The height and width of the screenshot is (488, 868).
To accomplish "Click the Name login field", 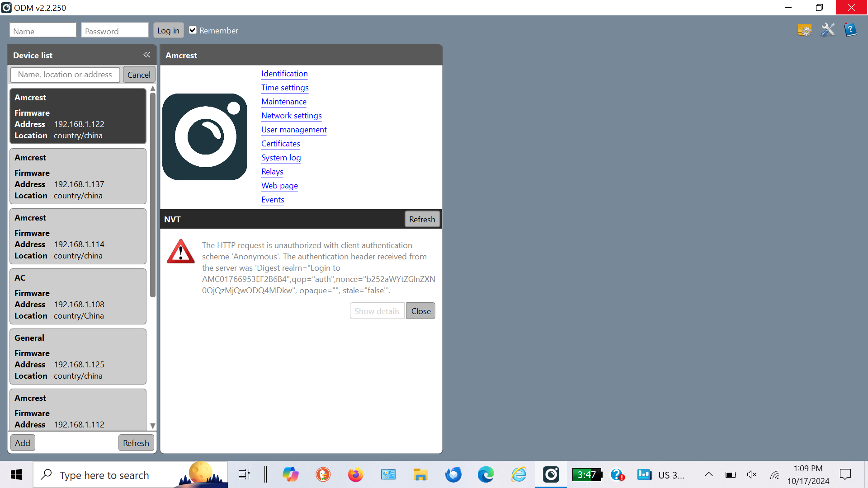I will coord(43,30).
